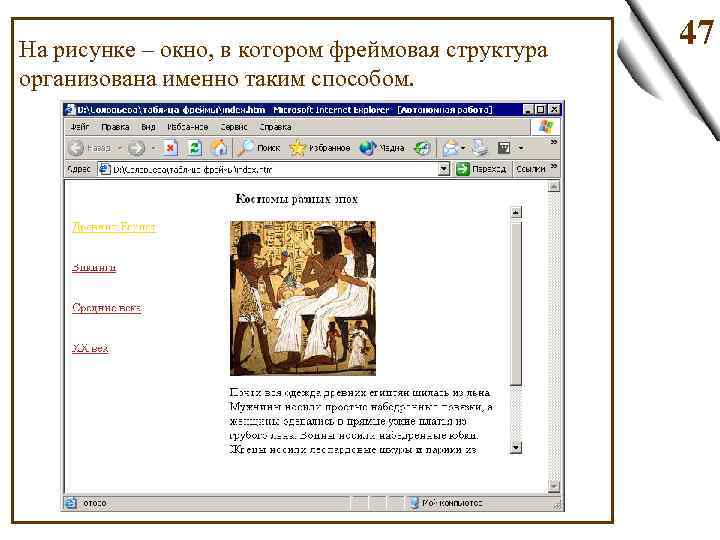Click the Back arrow button
Image resolution: width=720 pixels, height=540 pixels.
[76, 148]
